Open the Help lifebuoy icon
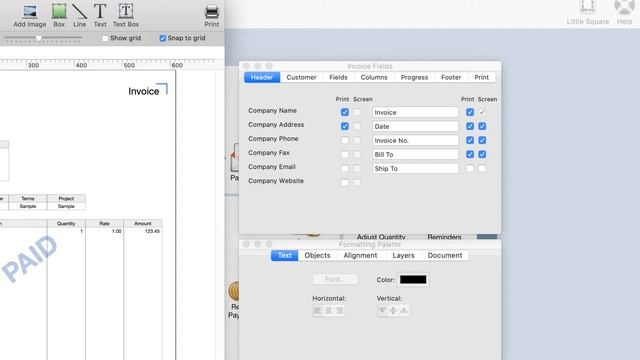 click(x=624, y=13)
